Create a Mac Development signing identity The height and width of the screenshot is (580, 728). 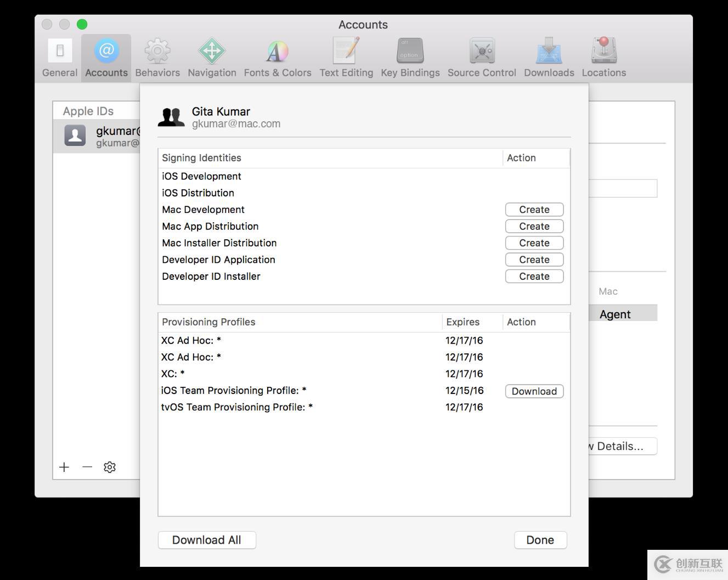[x=534, y=210]
